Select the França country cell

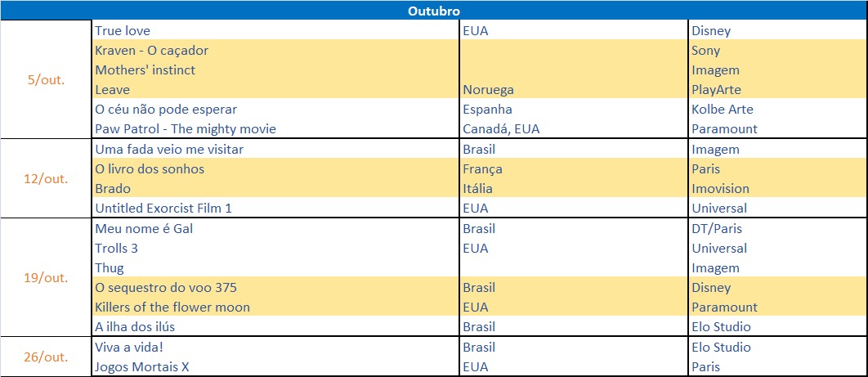pos(574,168)
